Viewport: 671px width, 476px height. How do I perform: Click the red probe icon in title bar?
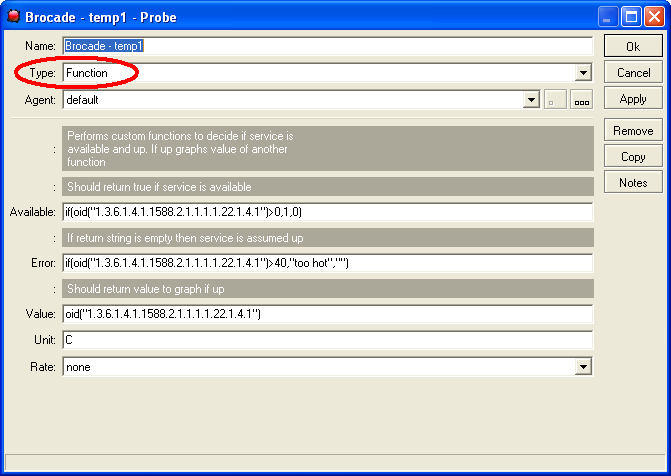click(14, 16)
